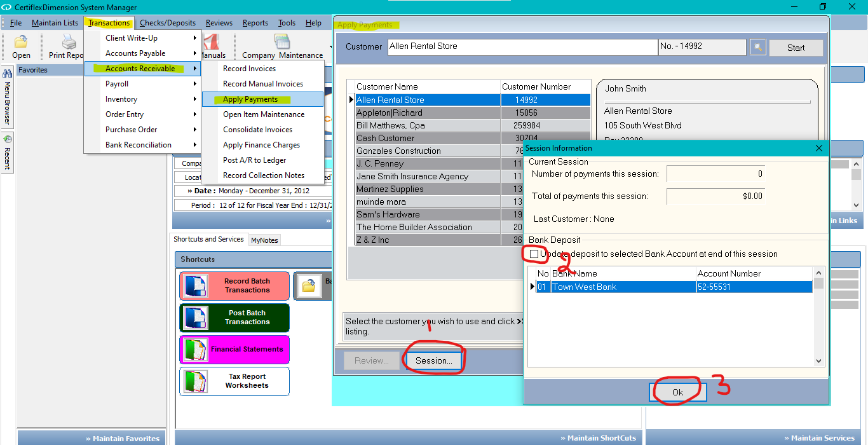
Task: Open the Reviews menu
Action: click(219, 23)
